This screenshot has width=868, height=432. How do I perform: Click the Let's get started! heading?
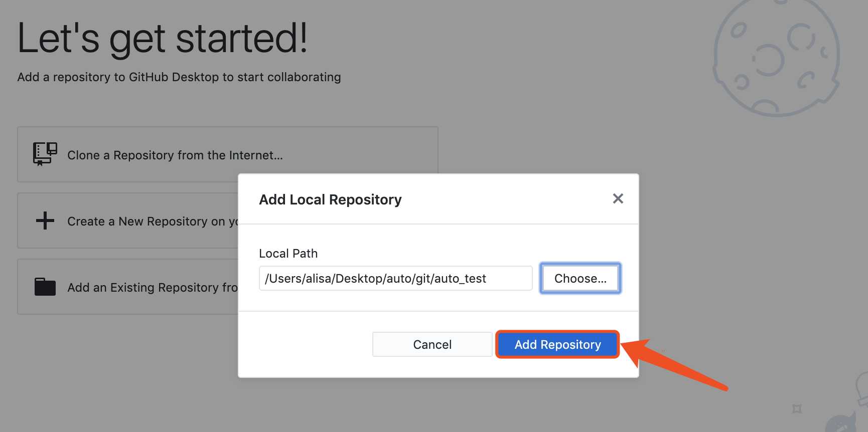[162, 38]
